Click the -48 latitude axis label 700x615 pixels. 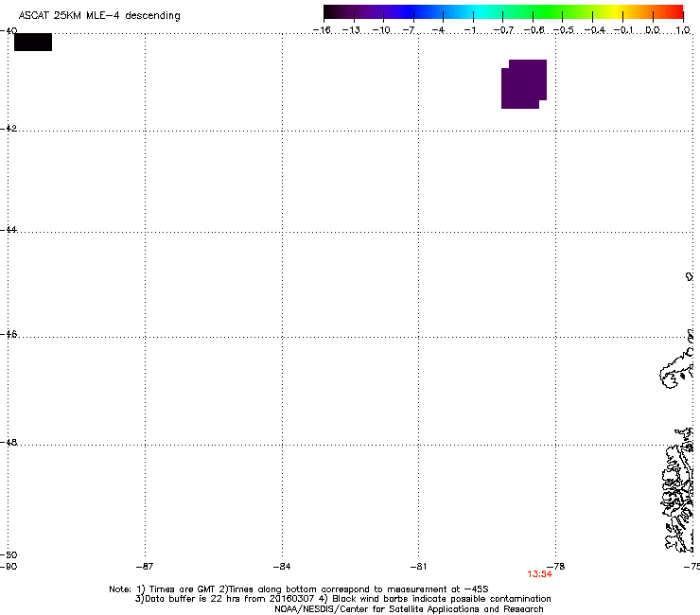click(9, 442)
